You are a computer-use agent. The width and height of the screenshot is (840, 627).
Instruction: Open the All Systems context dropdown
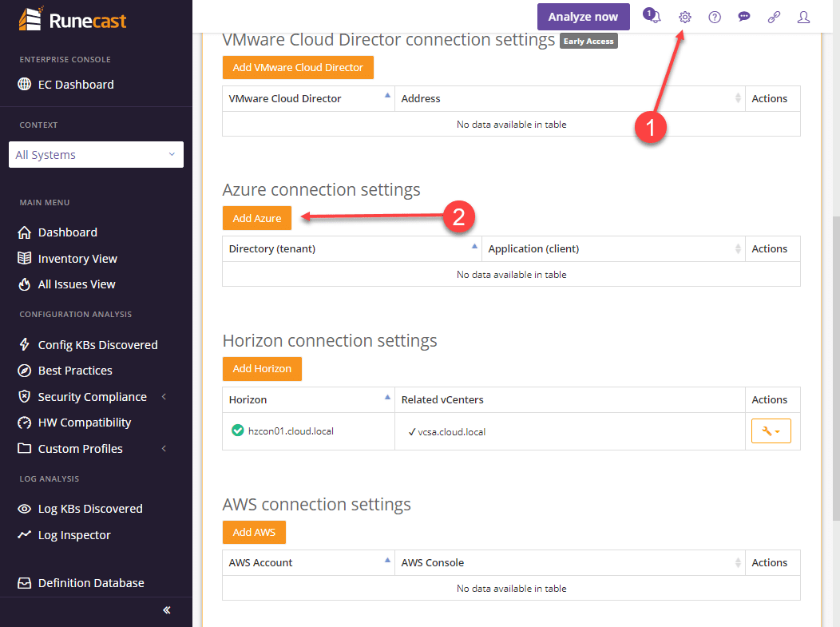[x=96, y=154]
